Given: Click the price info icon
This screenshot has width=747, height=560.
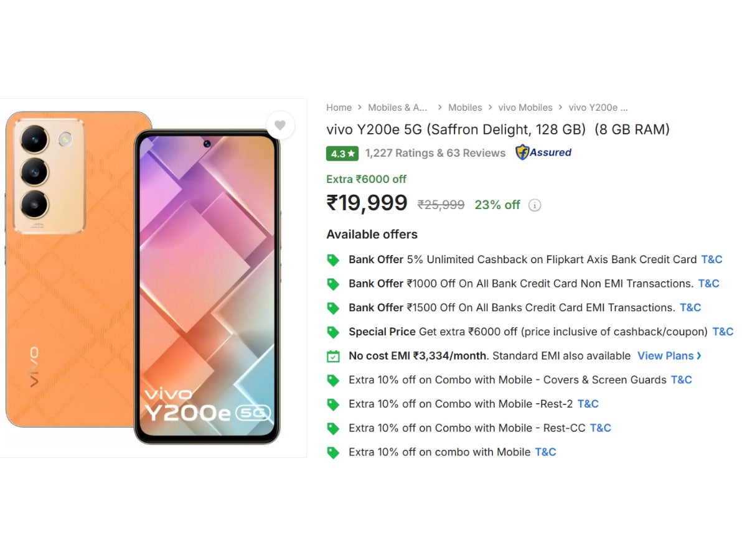Looking at the screenshot, I should [535, 205].
